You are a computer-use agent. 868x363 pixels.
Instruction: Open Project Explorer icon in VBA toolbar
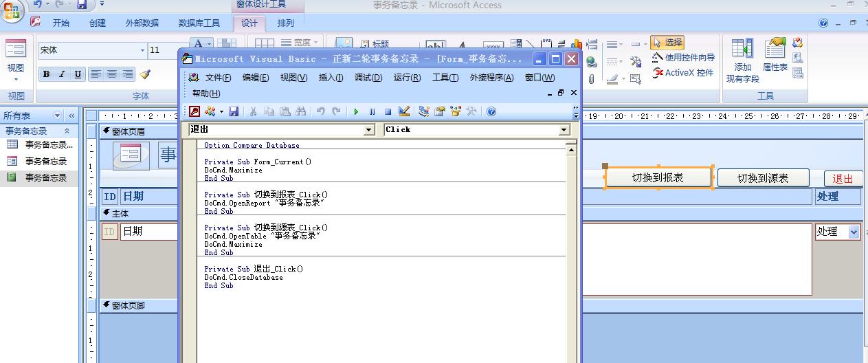tap(423, 111)
